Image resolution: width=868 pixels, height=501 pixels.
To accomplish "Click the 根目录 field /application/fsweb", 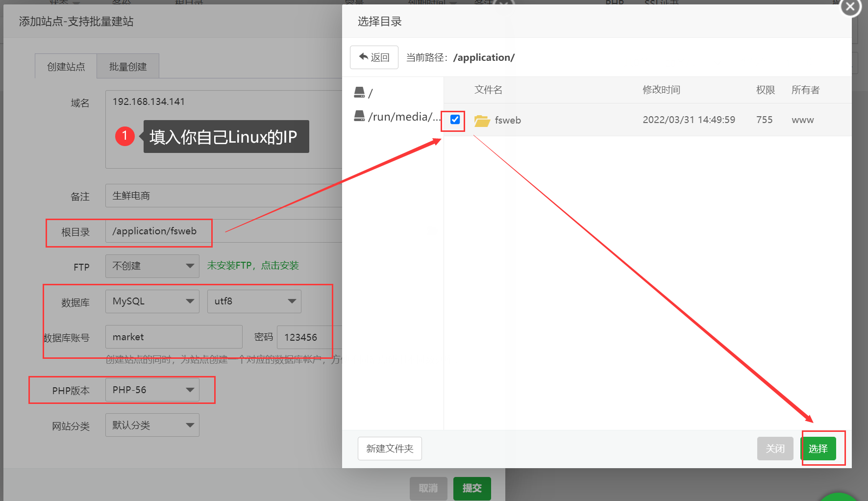I will coord(223,231).
